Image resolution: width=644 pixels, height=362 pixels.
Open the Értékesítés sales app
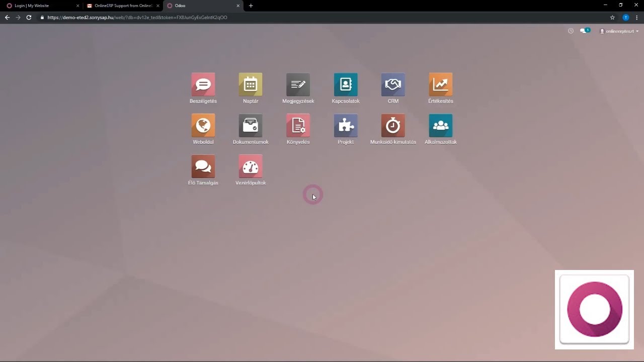coord(441,84)
